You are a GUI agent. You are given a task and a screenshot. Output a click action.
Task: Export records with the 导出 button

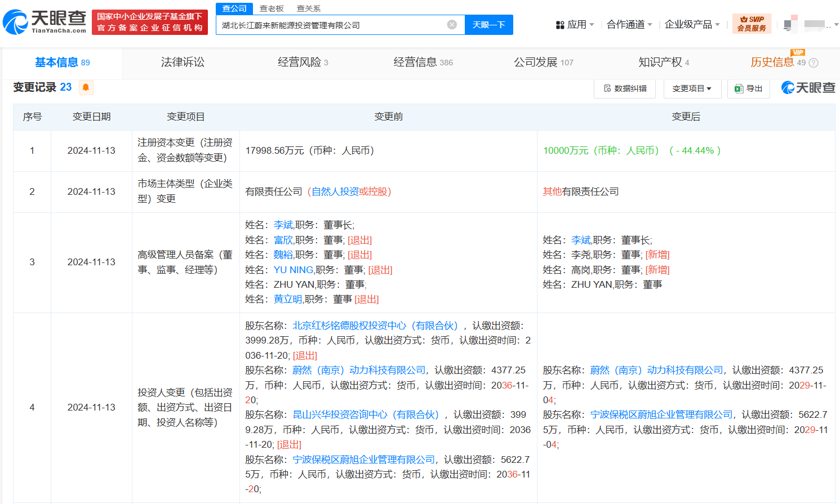(x=749, y=88)
